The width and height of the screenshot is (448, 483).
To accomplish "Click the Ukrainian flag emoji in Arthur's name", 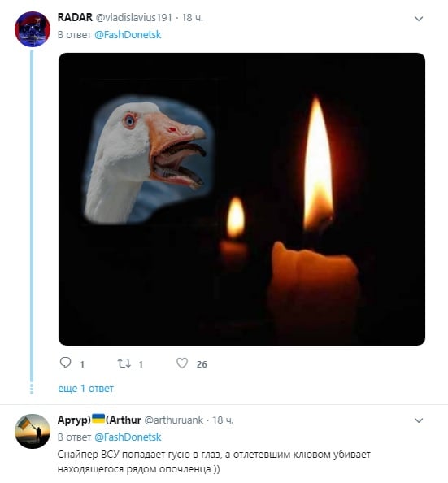I will [x=98, y=419].
